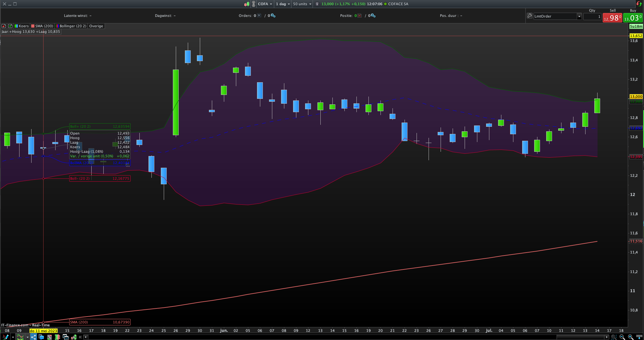The height and width of the screenshot is (340, 644).
Task: Click the yellow 13,000 current price label
Action: [636, 96]
